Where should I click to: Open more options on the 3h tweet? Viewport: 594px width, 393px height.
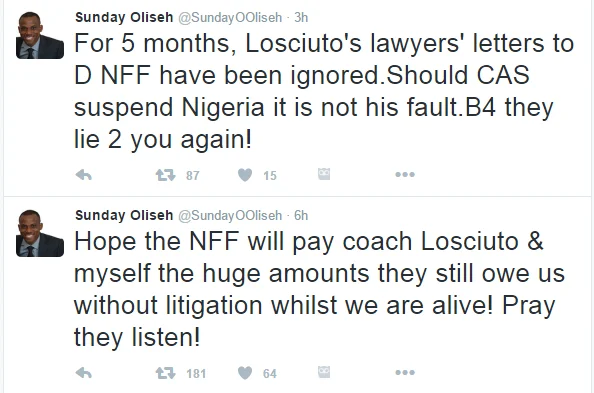click(405, 175)
